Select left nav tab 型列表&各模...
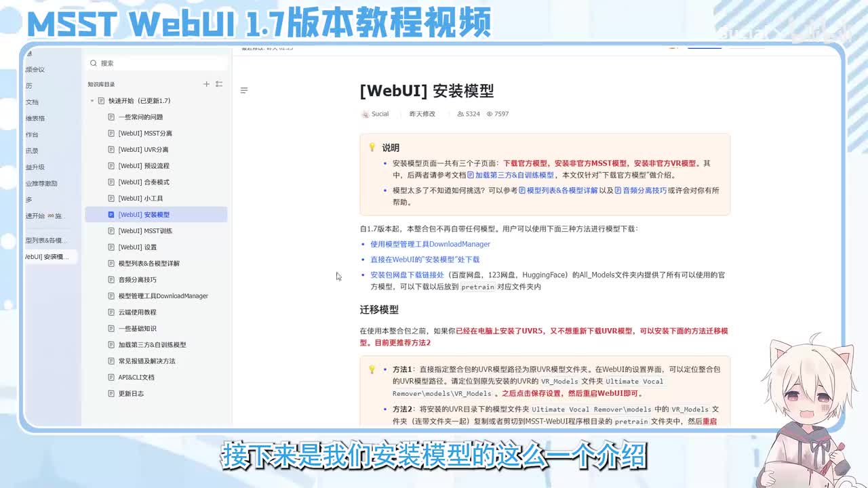The width and height of the screenshot is (868, 488). click(46, 241)
